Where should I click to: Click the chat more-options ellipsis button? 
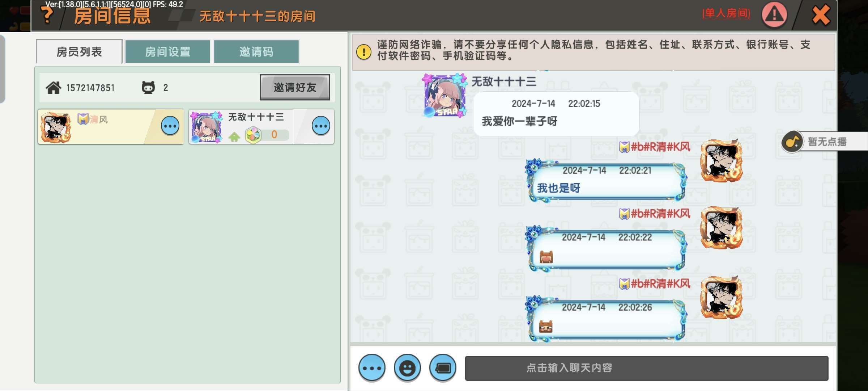pyautogui.click(x=372, y=368)
